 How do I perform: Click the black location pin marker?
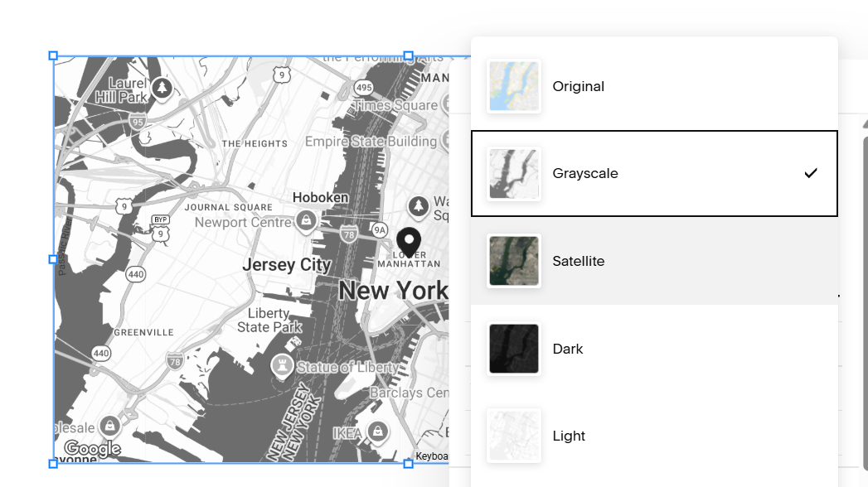pos(409,242)
